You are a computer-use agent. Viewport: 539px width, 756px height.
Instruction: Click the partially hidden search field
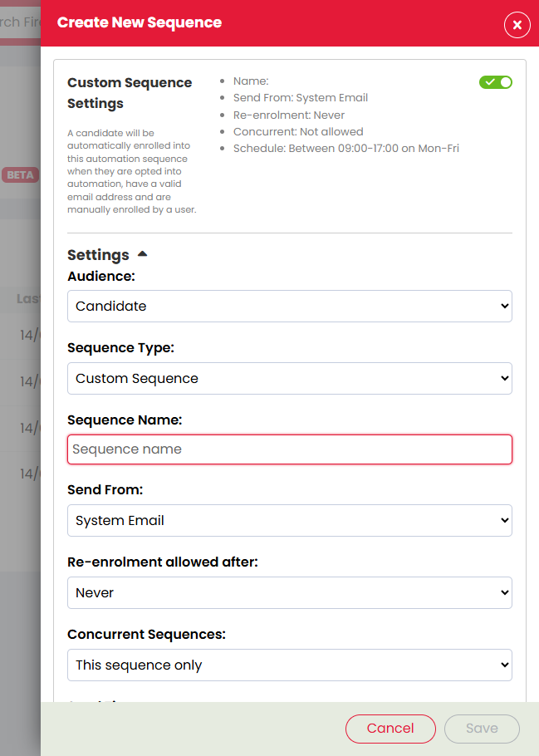[x=20, y=22]
